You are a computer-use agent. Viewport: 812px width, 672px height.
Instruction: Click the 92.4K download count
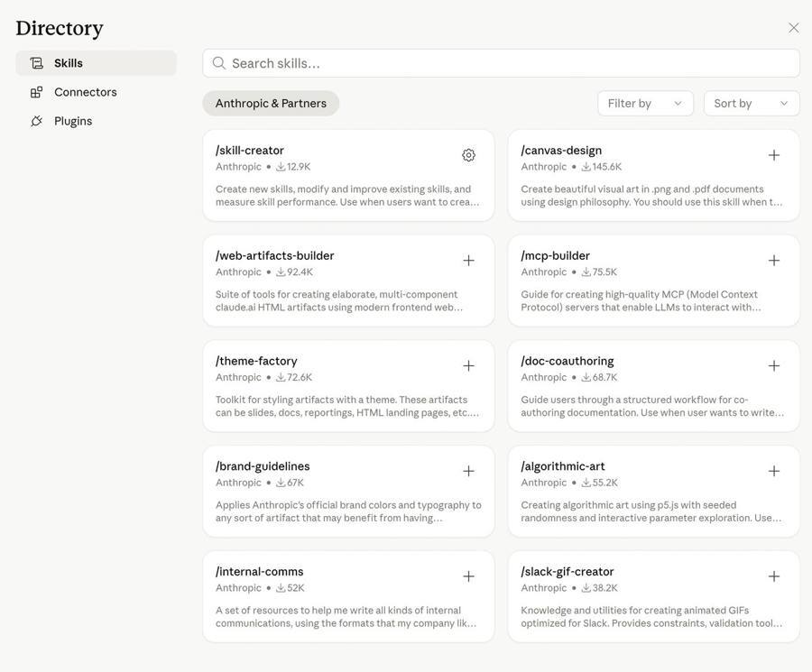click(x=300, y=272)
